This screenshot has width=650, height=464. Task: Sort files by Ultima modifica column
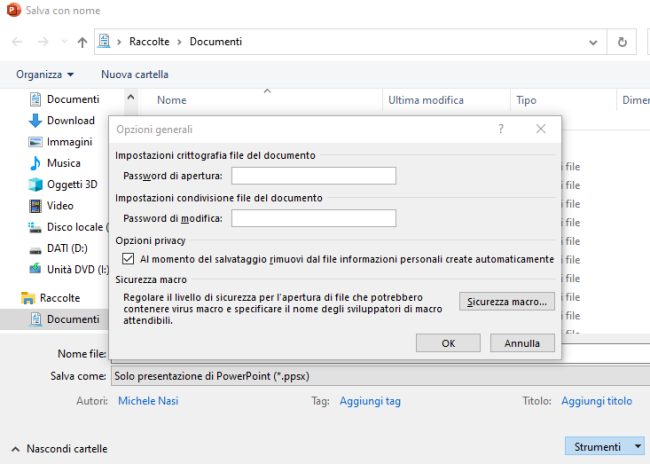[426, 100]
